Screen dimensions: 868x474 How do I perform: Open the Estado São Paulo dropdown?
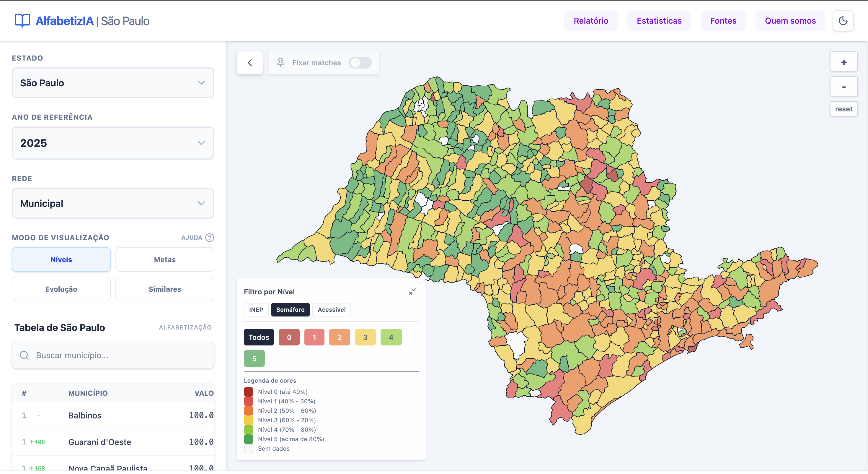(x=113, y=83)
